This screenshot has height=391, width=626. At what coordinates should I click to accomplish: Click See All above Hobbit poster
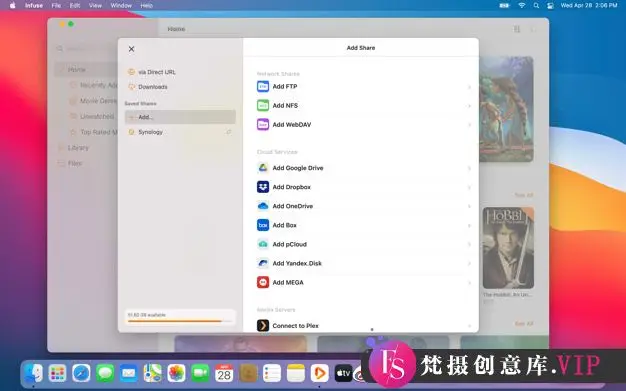coord(524,195)
